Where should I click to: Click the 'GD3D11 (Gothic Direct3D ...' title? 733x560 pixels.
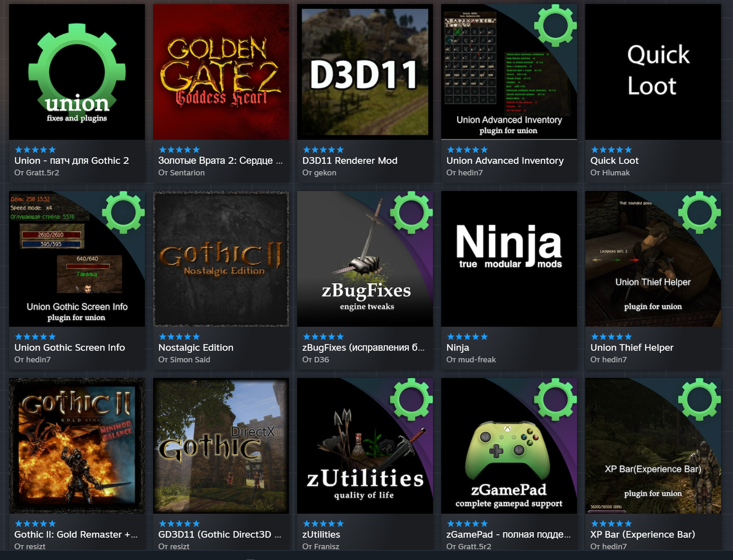pos(220,534)
